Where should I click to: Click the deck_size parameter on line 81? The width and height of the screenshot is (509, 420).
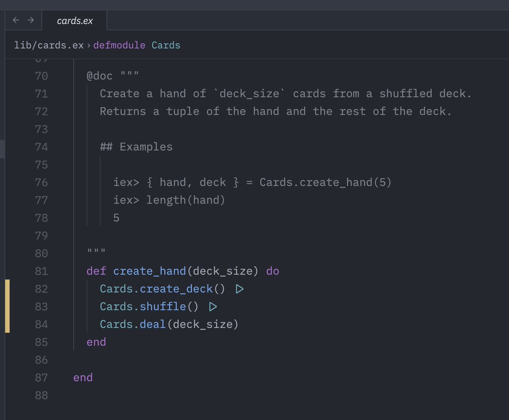223,271
